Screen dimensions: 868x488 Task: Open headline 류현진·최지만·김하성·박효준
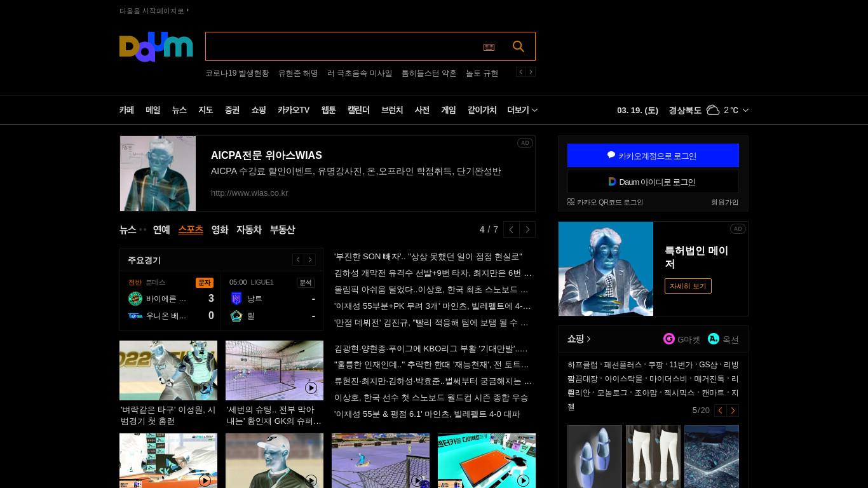[x=433, y=381]
